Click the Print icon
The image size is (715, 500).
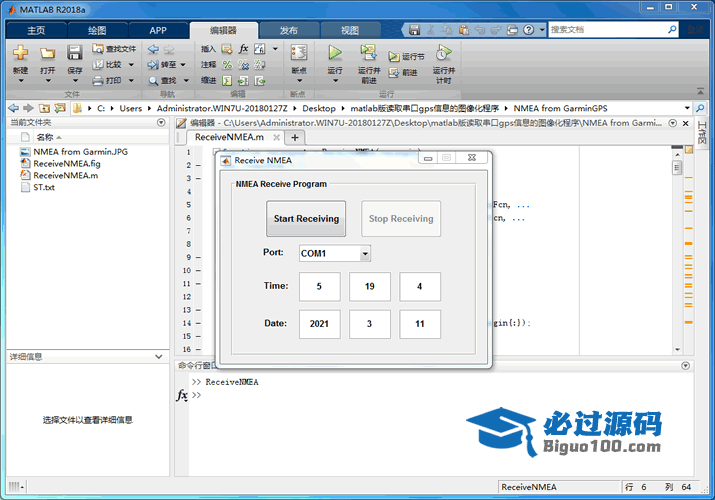coord(98,81)
